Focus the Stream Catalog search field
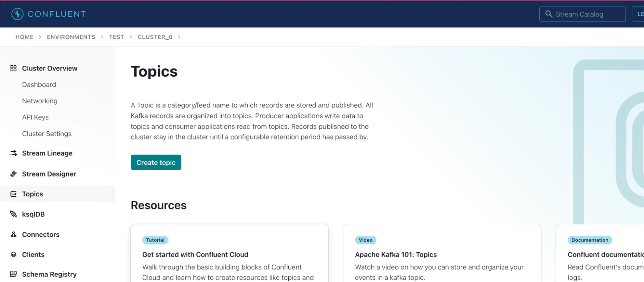Viewport: 644px width, 282px height. (582, 14)
